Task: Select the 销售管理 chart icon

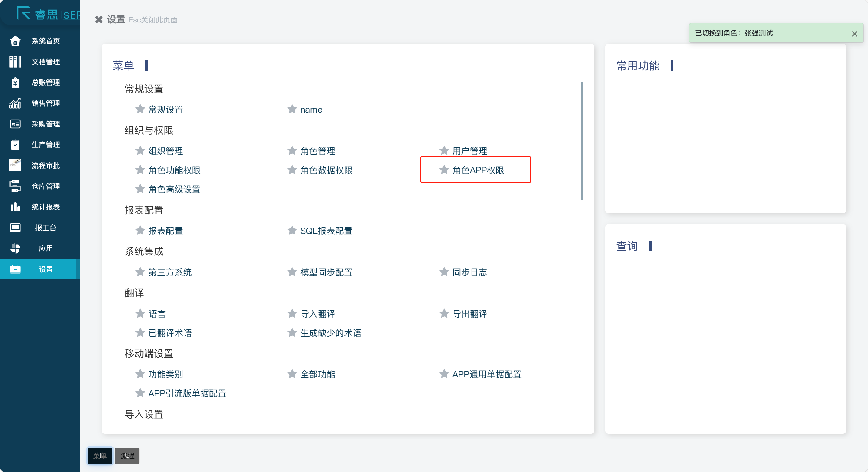Action: click(x=15, y=103)
